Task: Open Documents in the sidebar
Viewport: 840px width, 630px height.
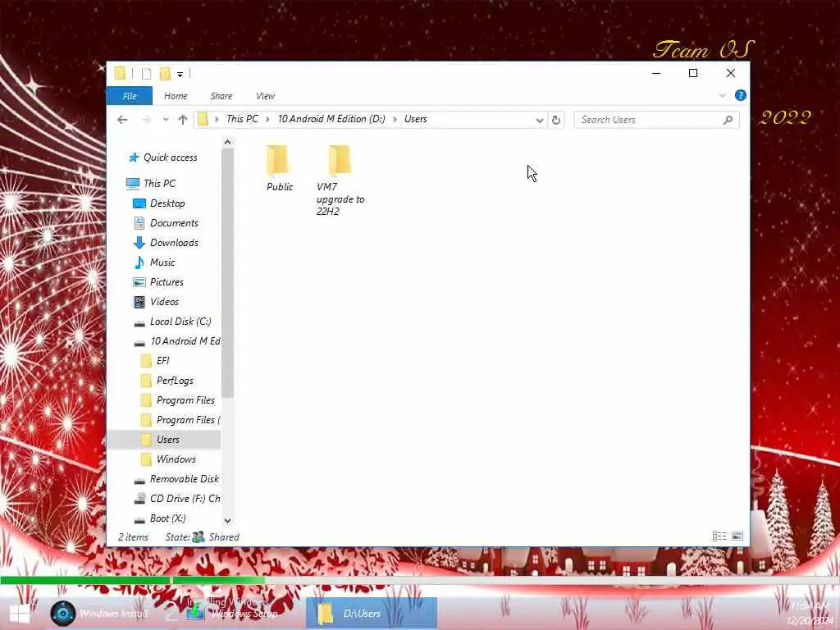Action: click(x=165, y=223)
